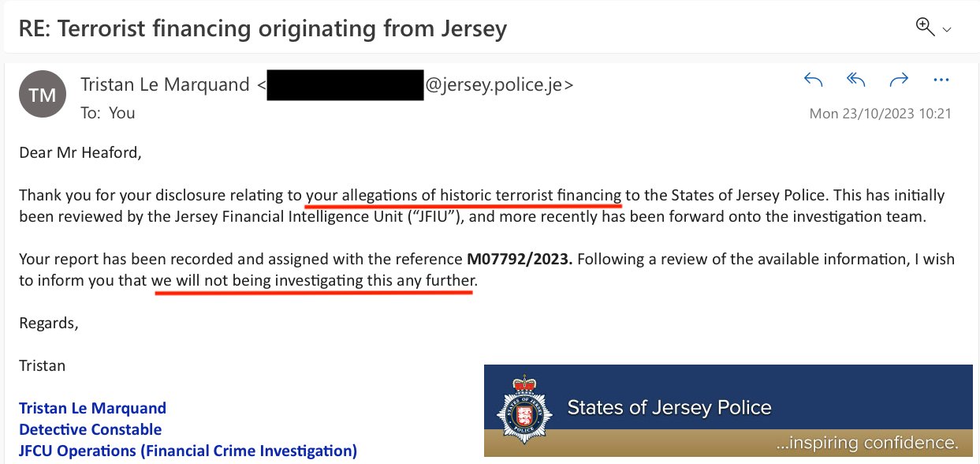This screenshot has height=464, width=980.
Task: Click the subject line RE: Terrorist financing
Action: 263,29
